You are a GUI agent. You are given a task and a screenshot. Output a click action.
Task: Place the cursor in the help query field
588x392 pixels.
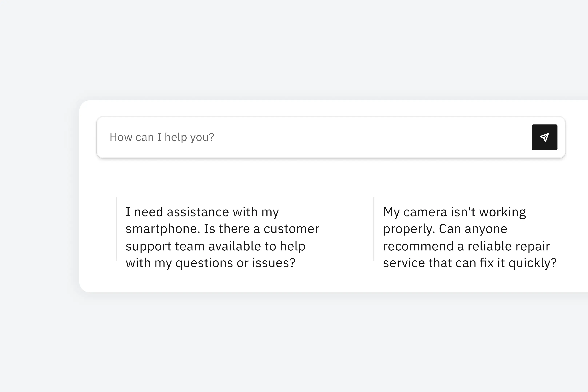pos(300,137)
